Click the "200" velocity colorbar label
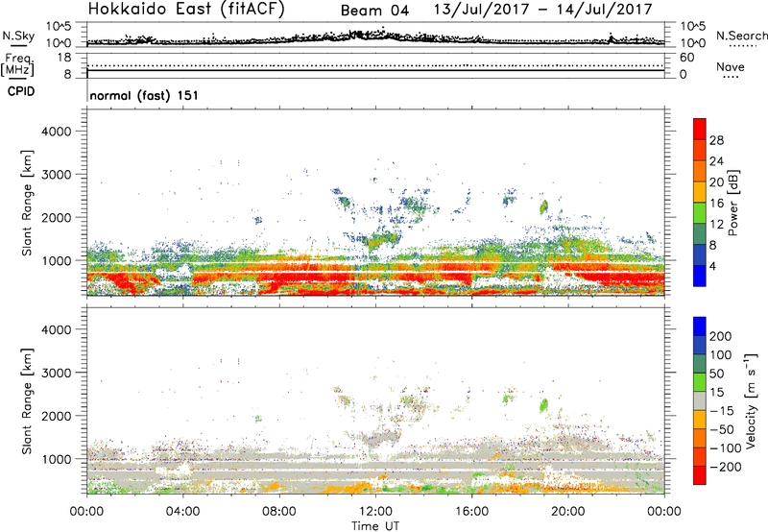The width and height of the screenshot is (768, 532). coord(721,336)
